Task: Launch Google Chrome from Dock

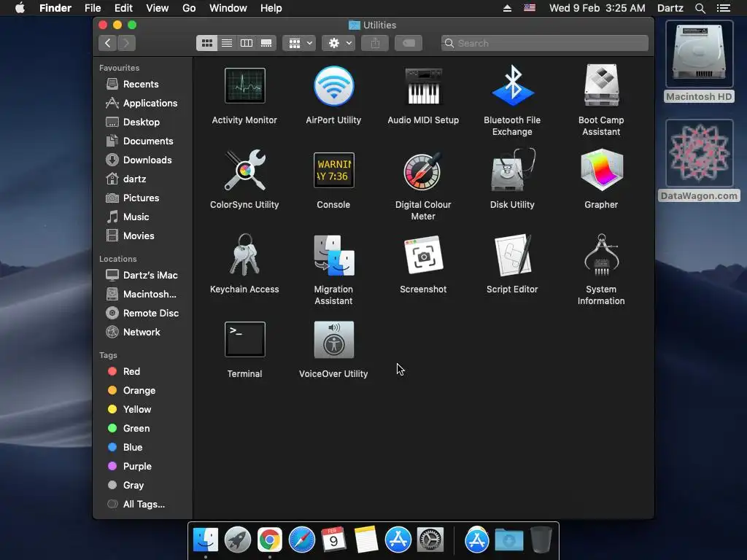Action: coord(270,540)
